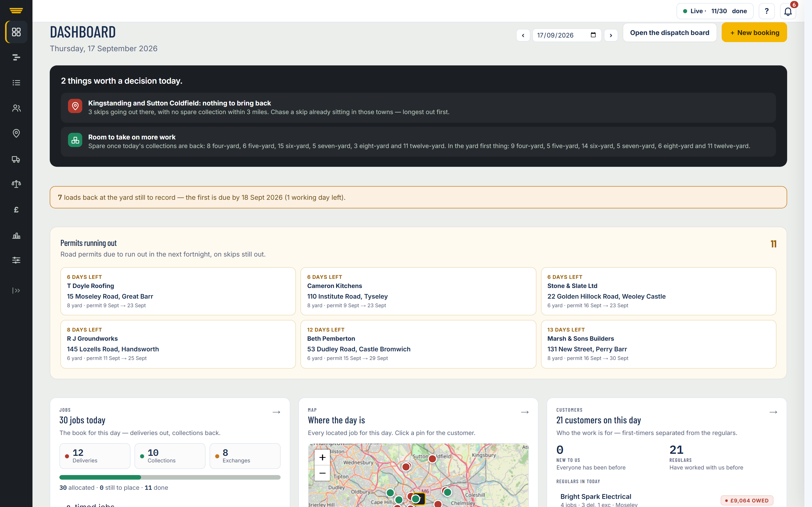Image resolution: width=812 pixels, height=507 pixels.
Task: Open the calendar picker in date field
Action: coord(593,35)
